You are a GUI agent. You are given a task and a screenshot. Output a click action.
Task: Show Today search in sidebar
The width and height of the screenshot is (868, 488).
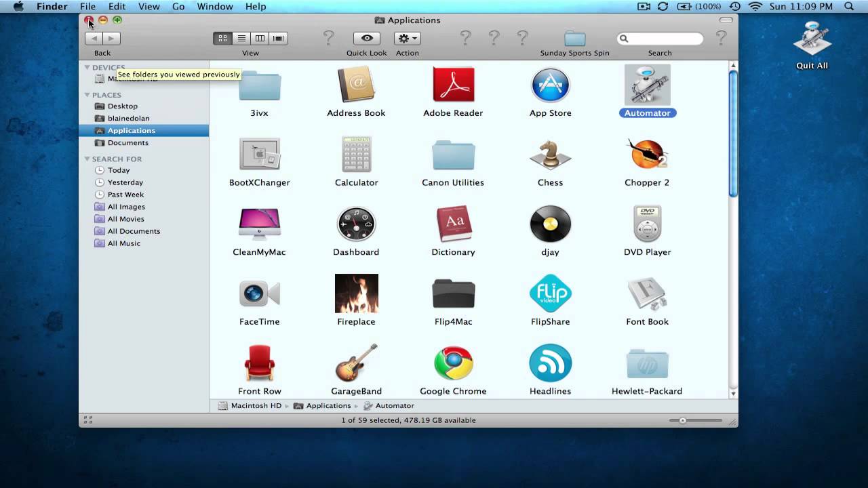pyautogui.click(x=119, y=170)
